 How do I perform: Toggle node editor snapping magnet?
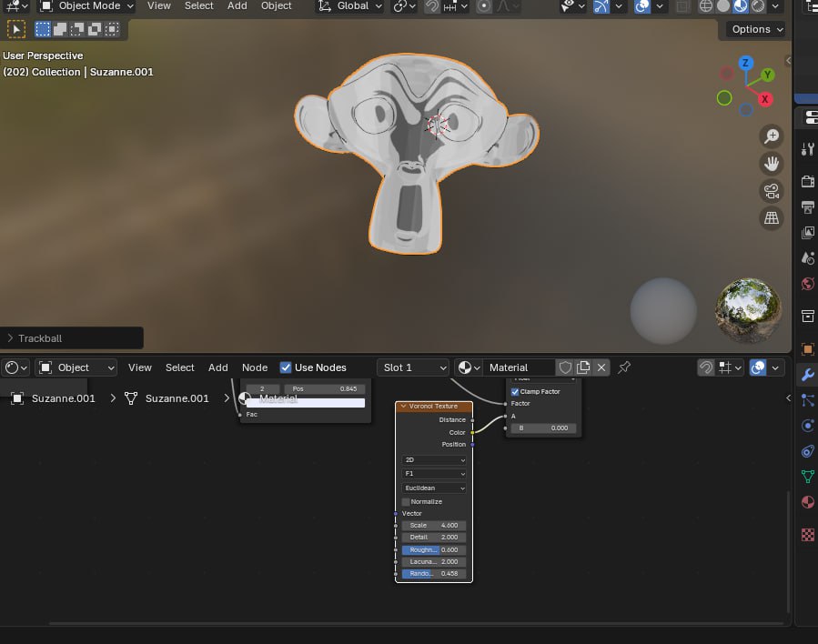coord(705,367)
